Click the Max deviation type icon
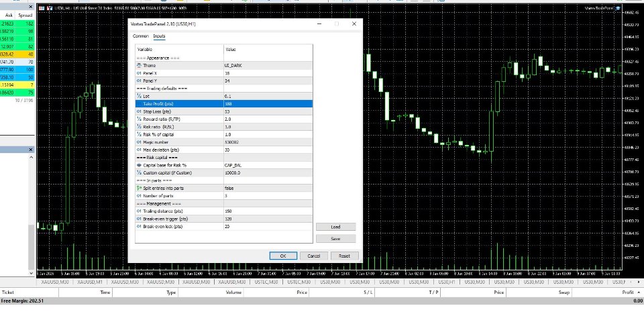644x312 pixels. pos(139,150)
